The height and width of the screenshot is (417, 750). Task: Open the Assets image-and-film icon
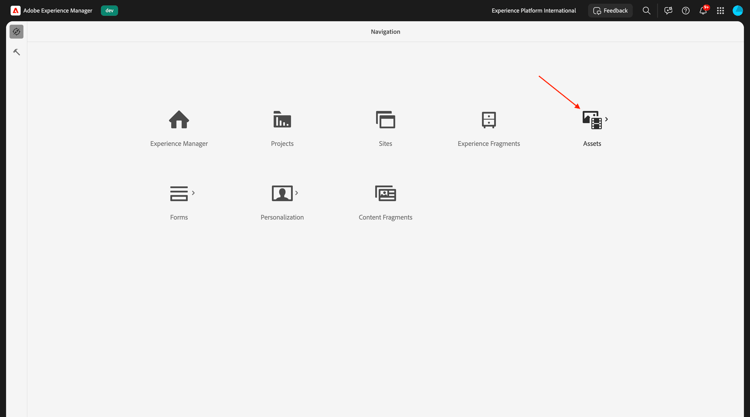(592, 120)
